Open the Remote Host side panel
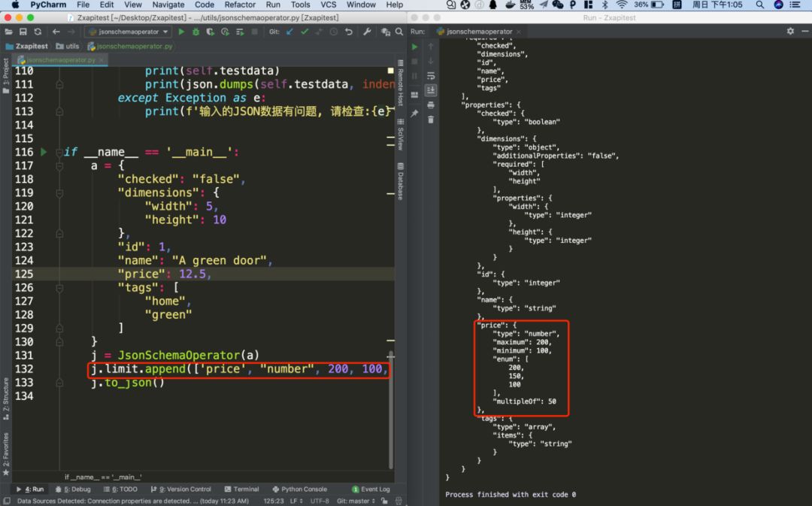Screen dimensions: 812x506 tap(400, 83)
